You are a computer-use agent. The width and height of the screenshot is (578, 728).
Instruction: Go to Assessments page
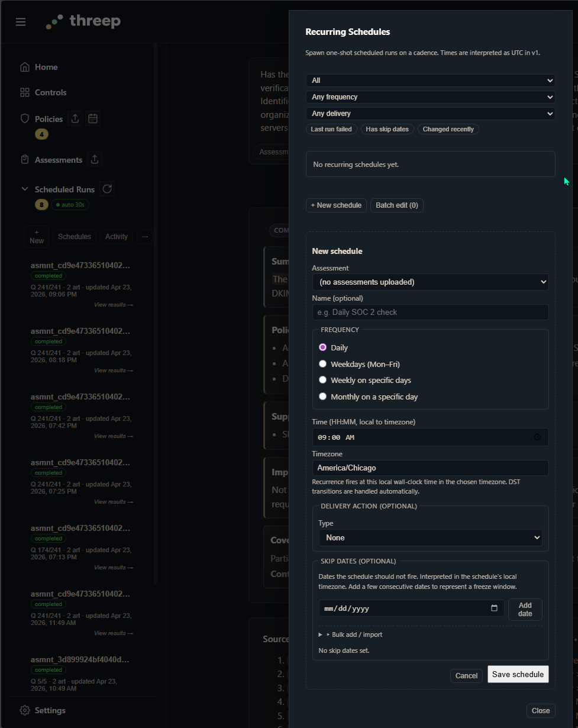click(59, 160)
